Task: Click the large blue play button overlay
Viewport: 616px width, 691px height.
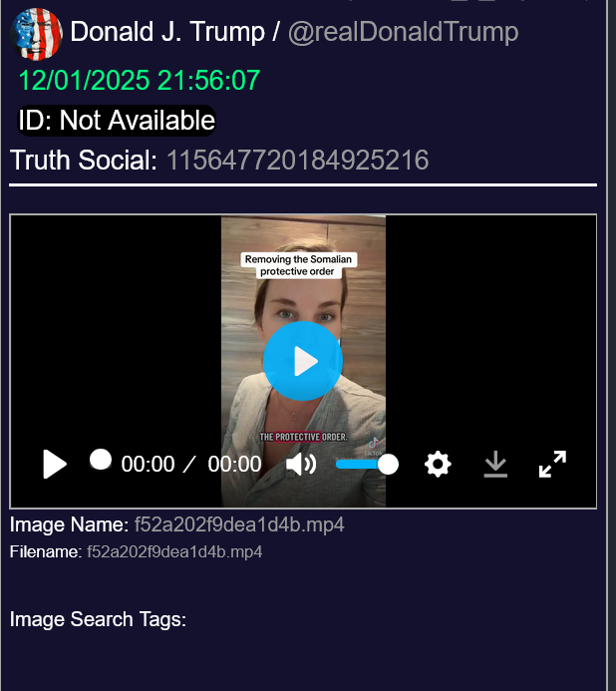Action: (303, 361)
